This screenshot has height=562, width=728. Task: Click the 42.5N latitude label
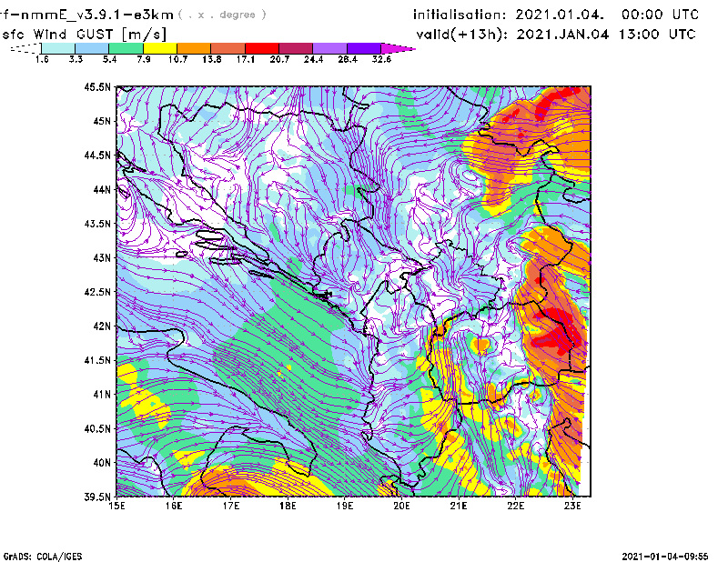pyautogui.click(x=97, y=292)
